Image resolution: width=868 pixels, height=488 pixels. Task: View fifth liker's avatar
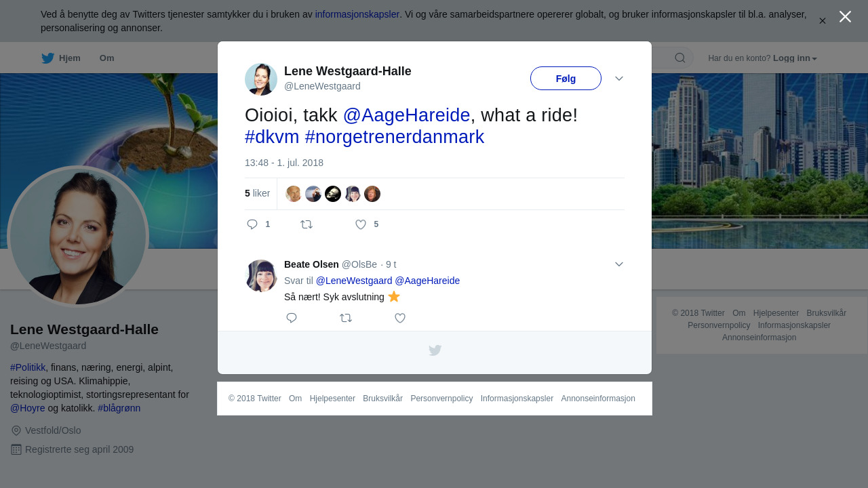point(372,194)
